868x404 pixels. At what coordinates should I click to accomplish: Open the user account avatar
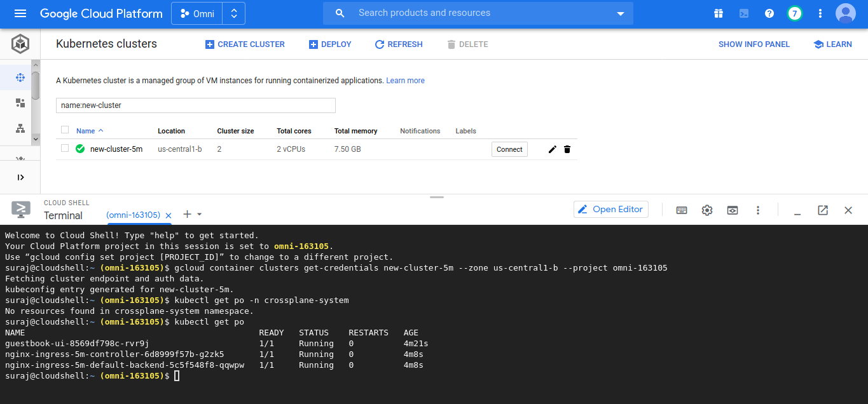click(846, 13)
